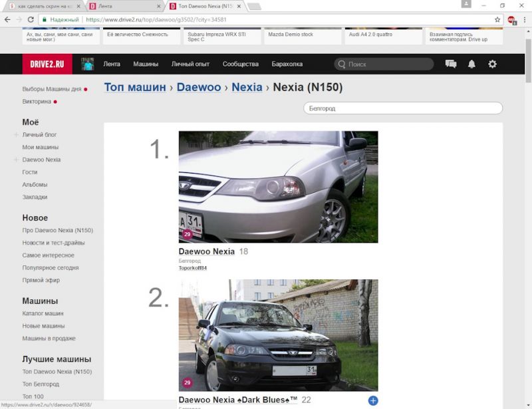Close the Лента tab
Screen dimensions: 532x409
tap(159, 6)
